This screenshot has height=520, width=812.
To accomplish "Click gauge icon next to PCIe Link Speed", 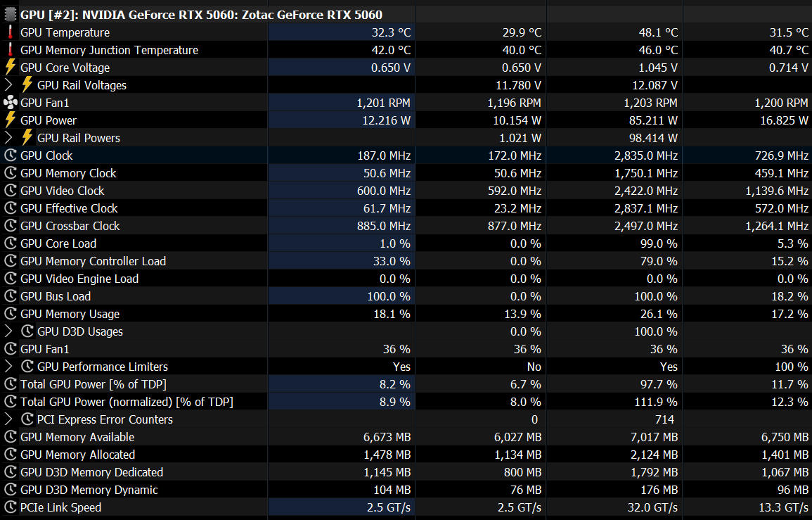I will point(11,507).
